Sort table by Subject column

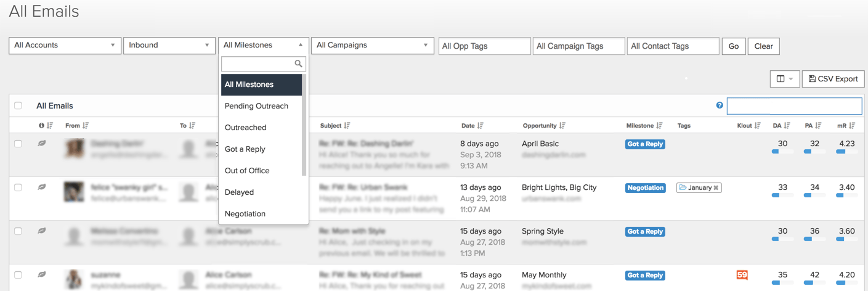335,126
